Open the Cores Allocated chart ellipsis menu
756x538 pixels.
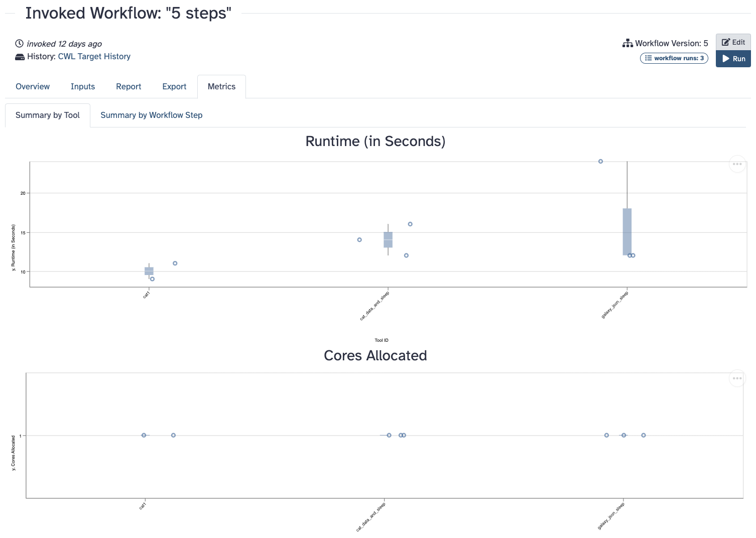[x=736, y=378]
